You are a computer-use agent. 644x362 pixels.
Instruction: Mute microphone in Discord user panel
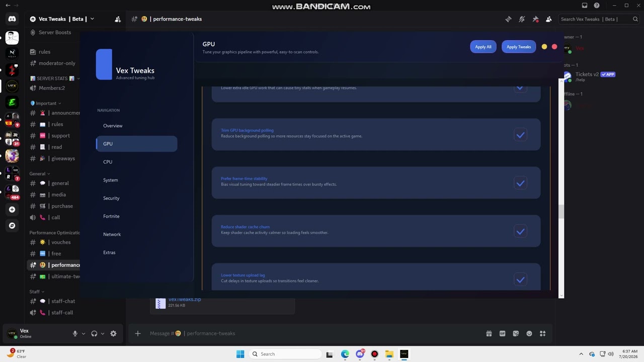75,333
